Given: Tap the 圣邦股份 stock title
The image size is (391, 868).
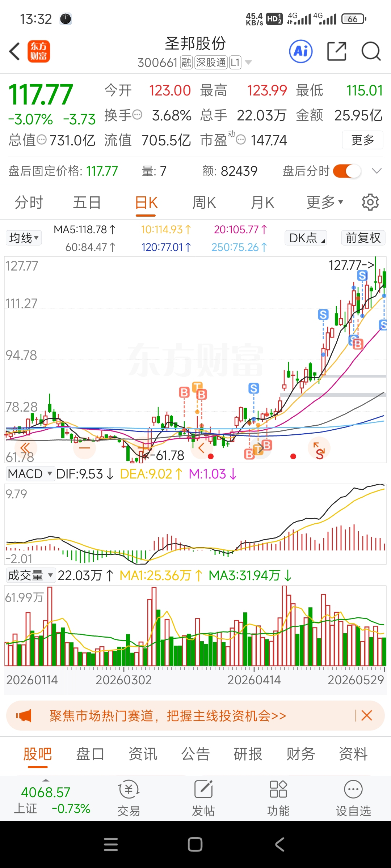Looking at the screenshot, I should [195, 44].
